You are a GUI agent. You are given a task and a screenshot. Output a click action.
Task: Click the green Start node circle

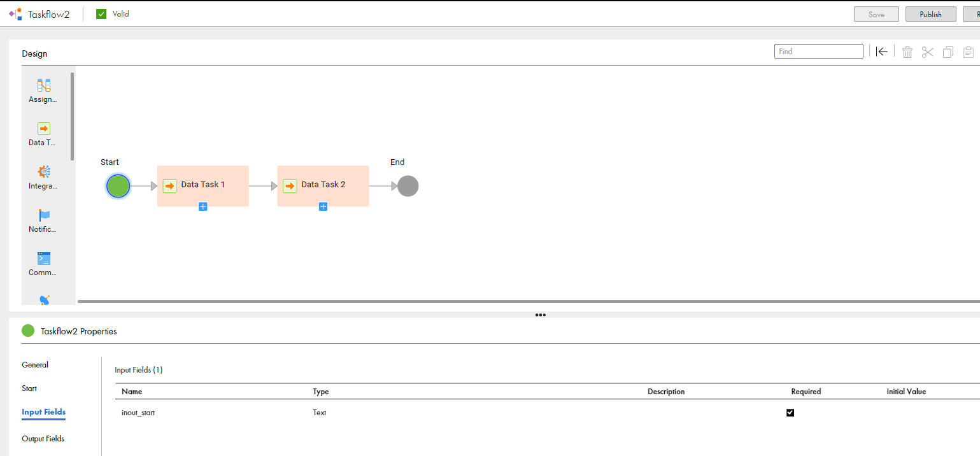[118, 186]
